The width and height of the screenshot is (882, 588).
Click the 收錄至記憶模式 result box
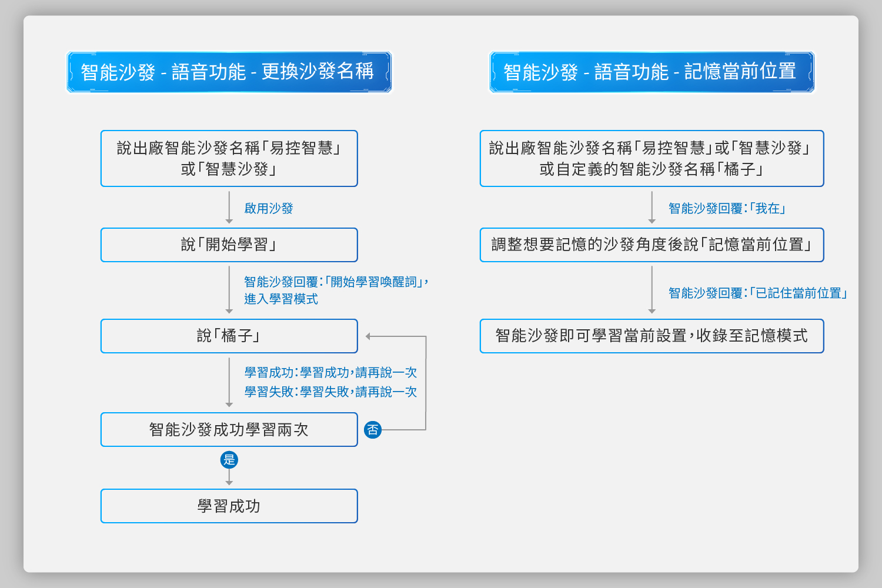point(652,336)
